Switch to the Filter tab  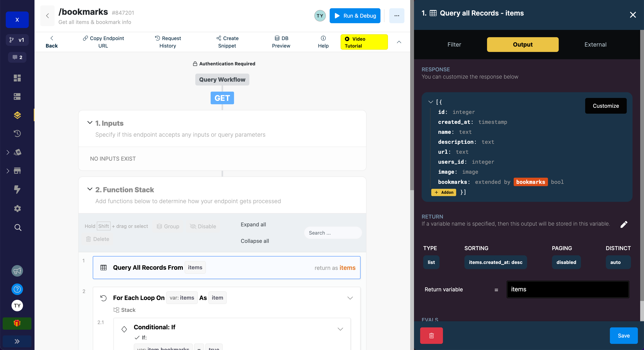(454, 44)
